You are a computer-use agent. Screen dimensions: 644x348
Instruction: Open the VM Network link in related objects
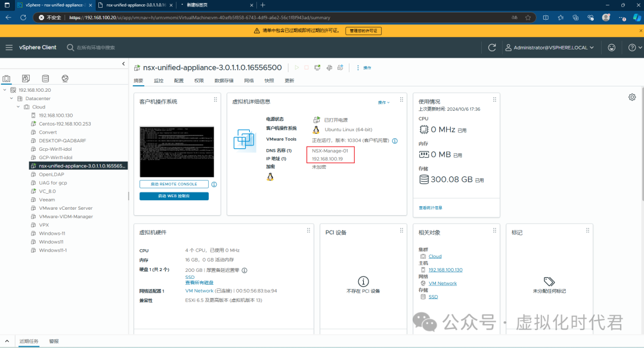point(442,284)
